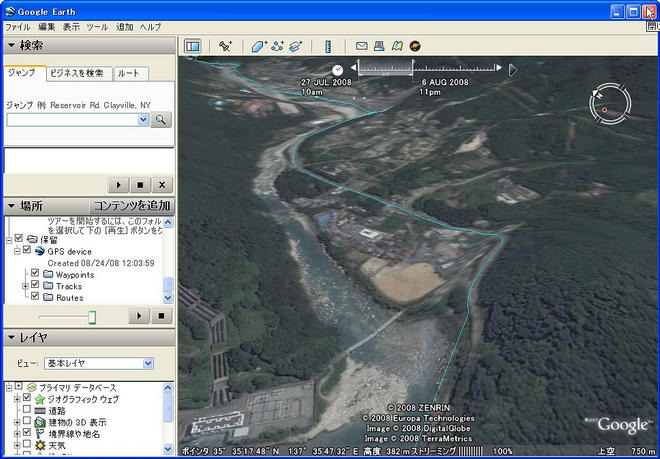Click the add image overlay icon
This screenshot has width=660, height=459.
click(x=295, y=46)
